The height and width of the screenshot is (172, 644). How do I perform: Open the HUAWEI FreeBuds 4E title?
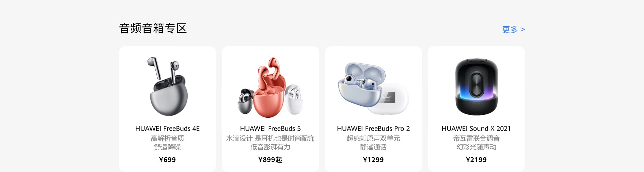click(167, 128)
